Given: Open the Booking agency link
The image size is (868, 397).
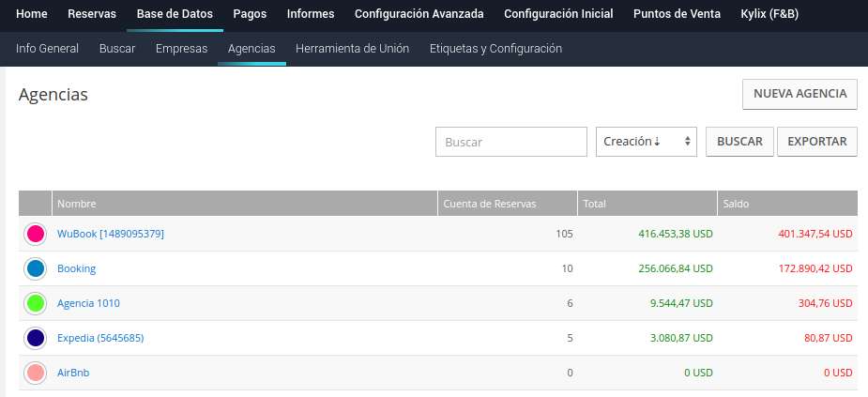Looking at the screenshot, I should (x=76, y=268).
